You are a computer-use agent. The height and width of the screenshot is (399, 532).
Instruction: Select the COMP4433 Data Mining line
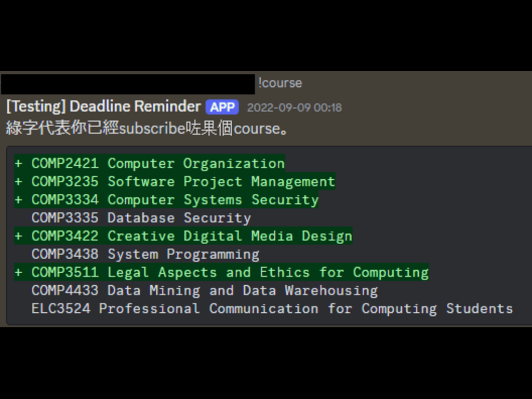205,290
